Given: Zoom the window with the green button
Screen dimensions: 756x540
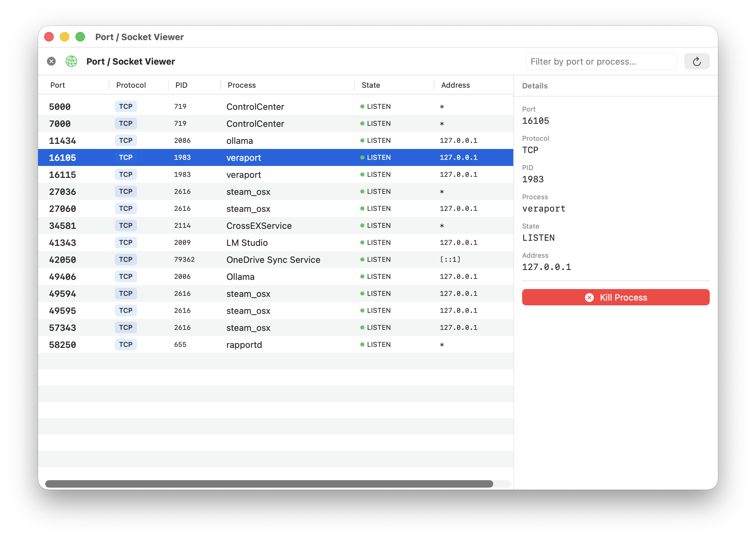Looking at the screenshot, I should coord(80,37).
